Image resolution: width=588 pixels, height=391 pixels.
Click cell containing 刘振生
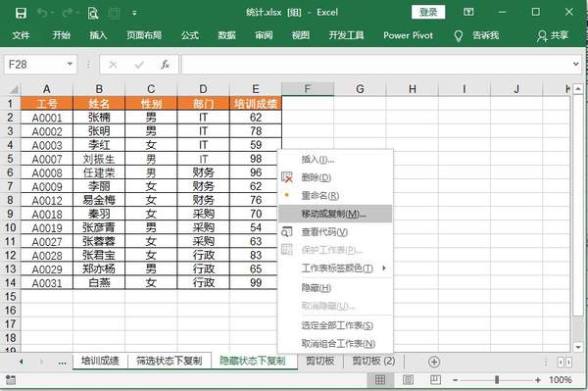point(99,159)
